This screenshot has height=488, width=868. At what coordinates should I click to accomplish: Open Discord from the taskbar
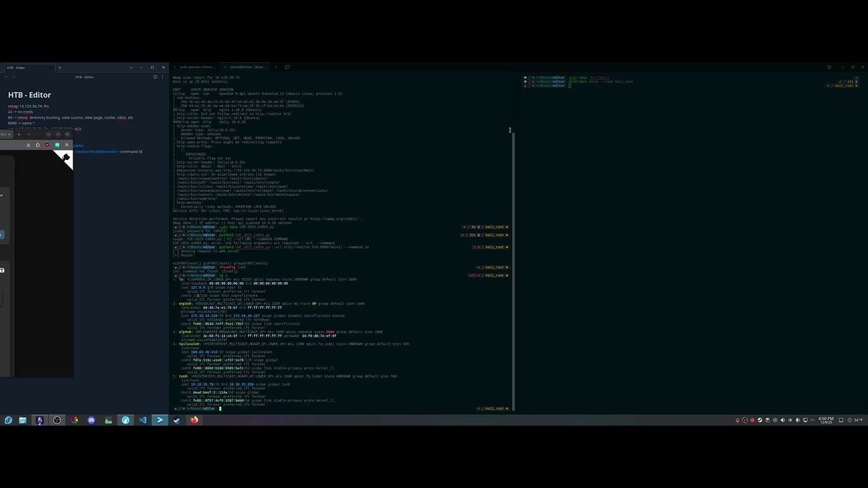tap(92, 420)
